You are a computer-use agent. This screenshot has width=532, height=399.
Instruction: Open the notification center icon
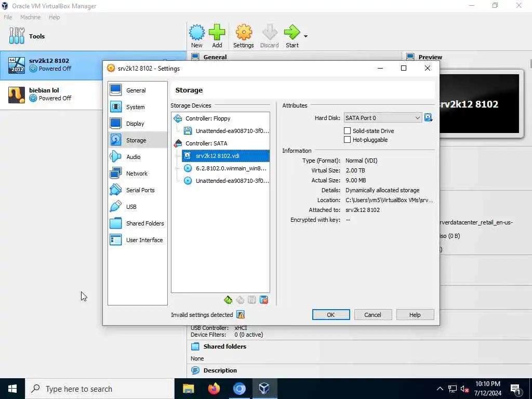(515, 389)
